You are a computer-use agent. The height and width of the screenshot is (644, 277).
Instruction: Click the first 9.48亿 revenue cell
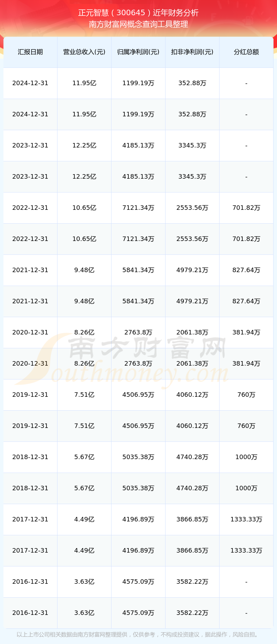84,270
